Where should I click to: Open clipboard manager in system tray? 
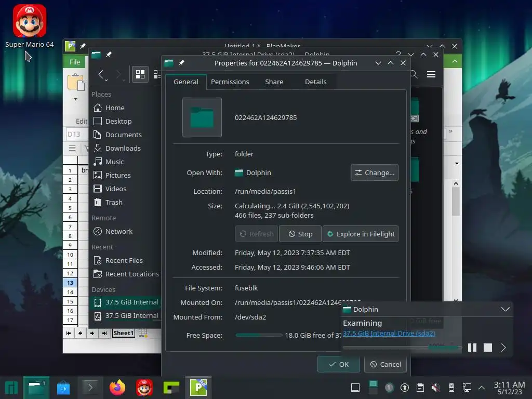tap(420, 388)
